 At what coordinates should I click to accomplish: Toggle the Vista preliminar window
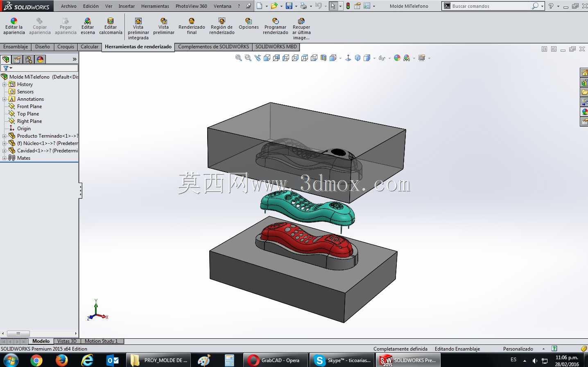click(164, 26)
